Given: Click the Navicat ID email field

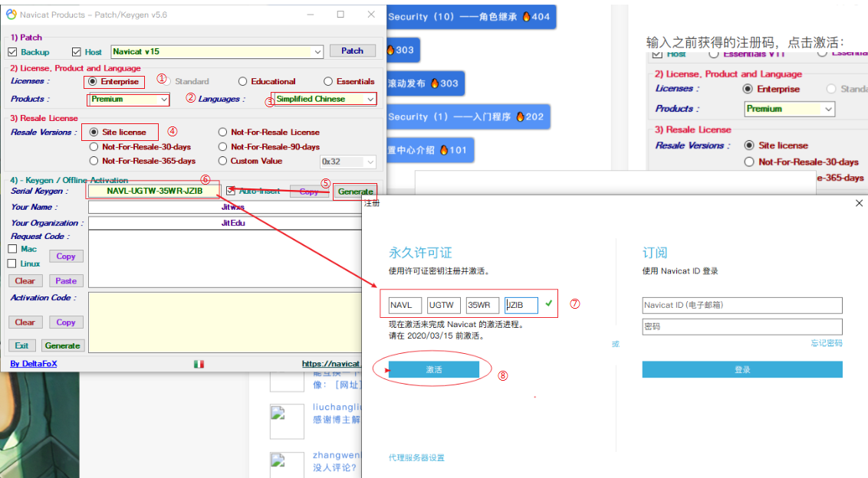Looking at the screenshot, I should 742,306.
